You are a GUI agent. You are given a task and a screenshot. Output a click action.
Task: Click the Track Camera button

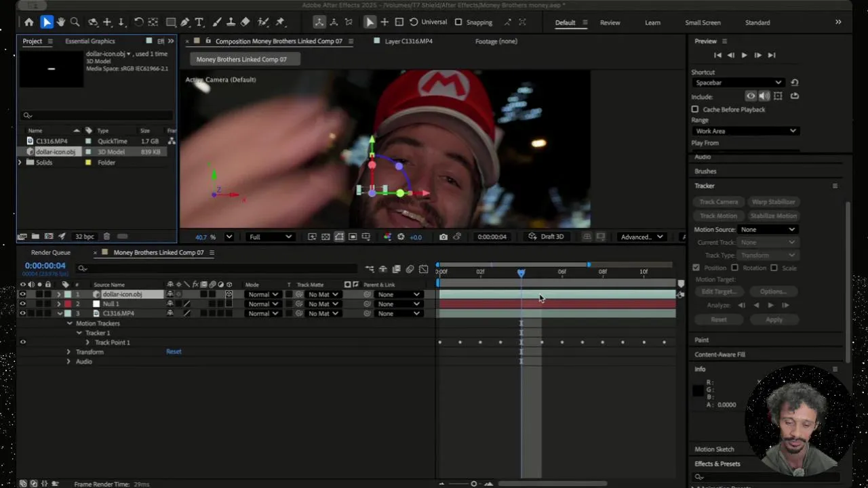click(718, 201)
